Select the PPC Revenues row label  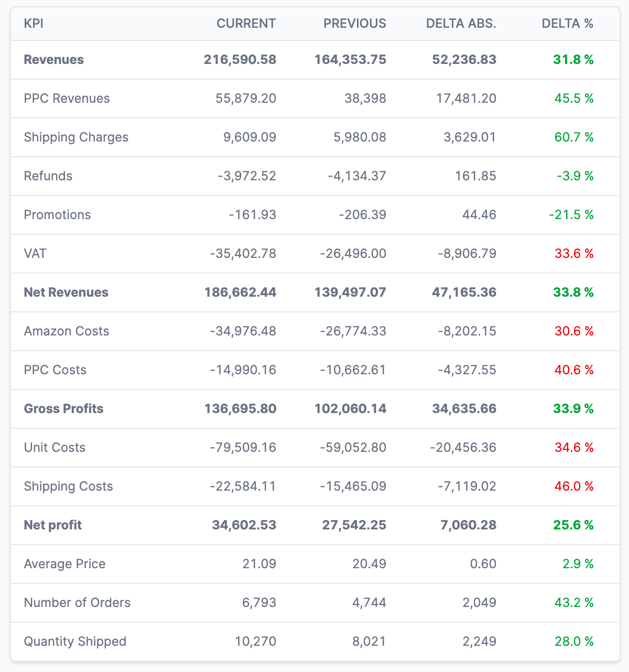[x=67, y=99]
